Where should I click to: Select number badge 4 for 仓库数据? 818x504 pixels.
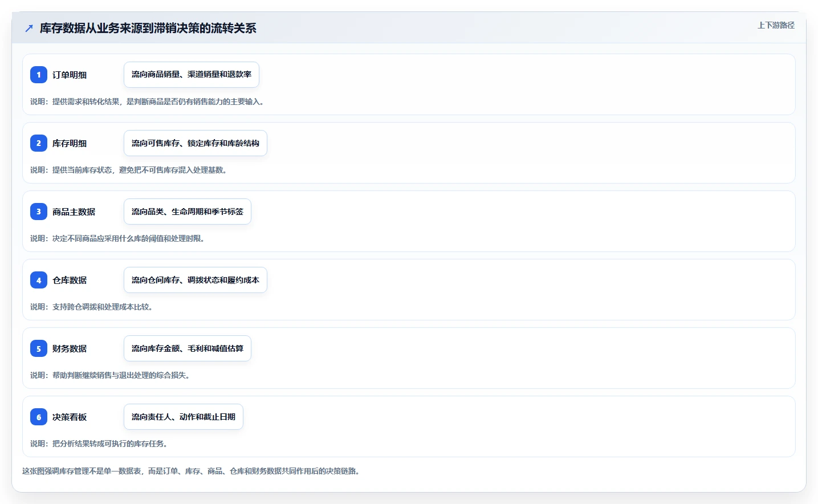[39, 280]
